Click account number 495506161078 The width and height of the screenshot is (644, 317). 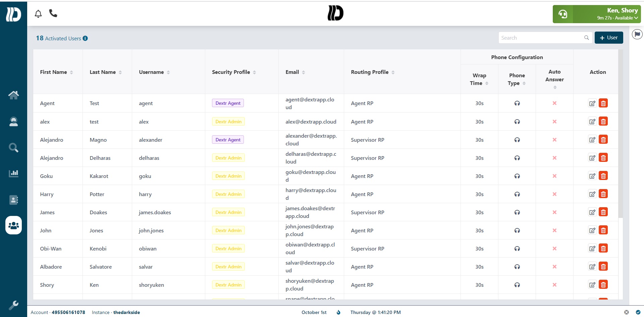pos(68,312)
